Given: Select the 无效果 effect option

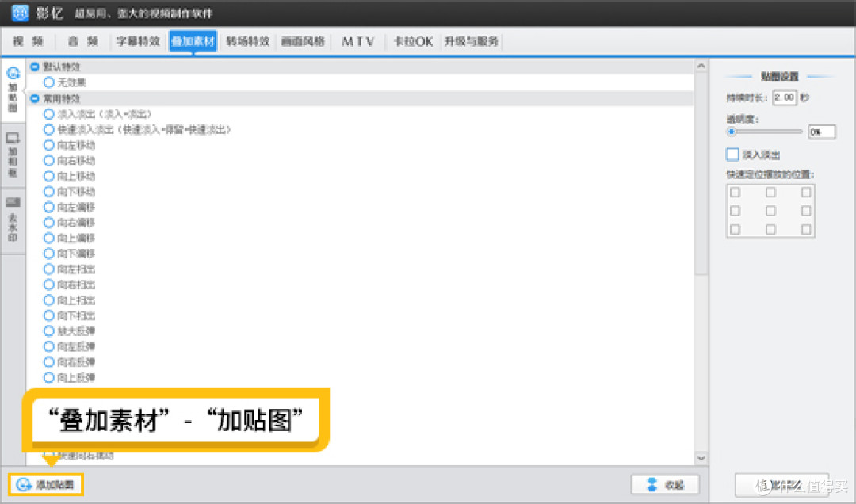Looking at the screenshot, I should tap(48, 82).
